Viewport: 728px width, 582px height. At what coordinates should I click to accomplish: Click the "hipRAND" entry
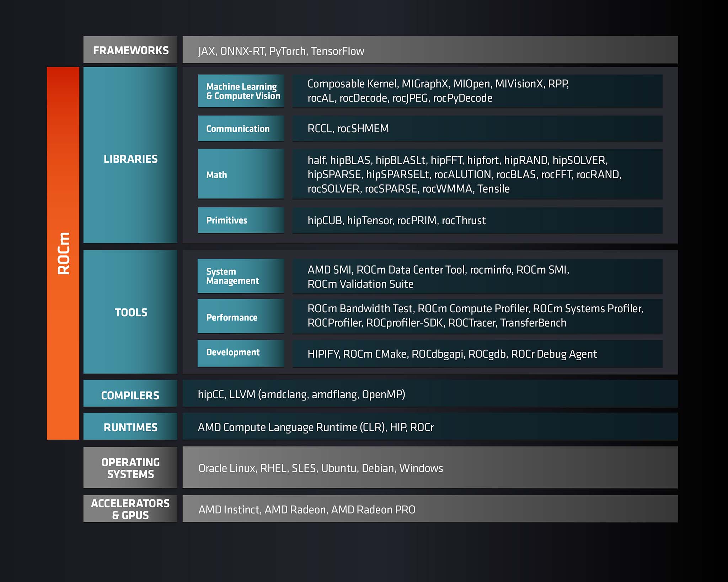(x=526, y=161)
